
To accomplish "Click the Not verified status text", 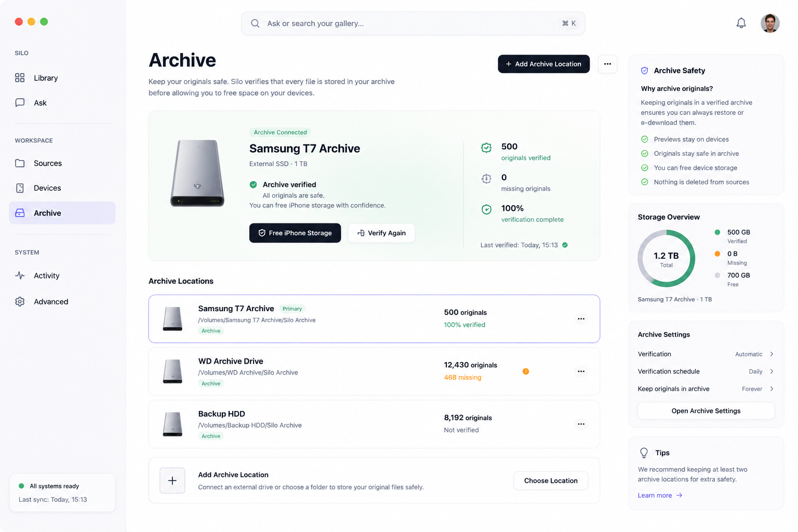I will point(461,430).
